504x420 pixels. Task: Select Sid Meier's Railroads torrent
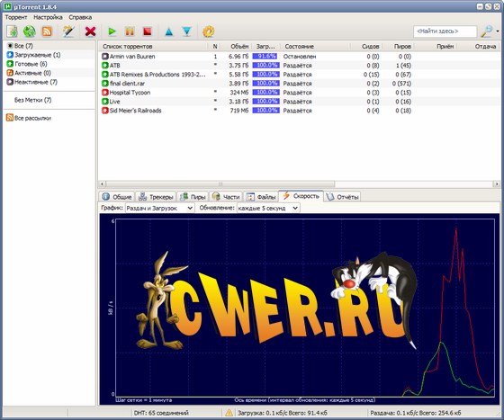click(x=299, y=111)
